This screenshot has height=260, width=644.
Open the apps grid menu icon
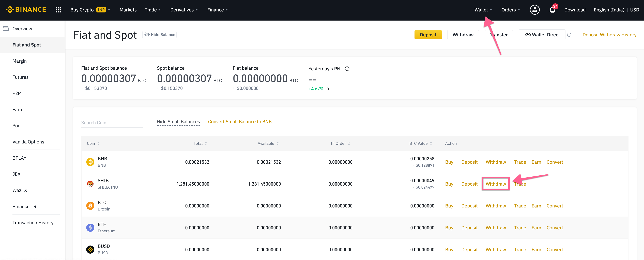point(58,10)
